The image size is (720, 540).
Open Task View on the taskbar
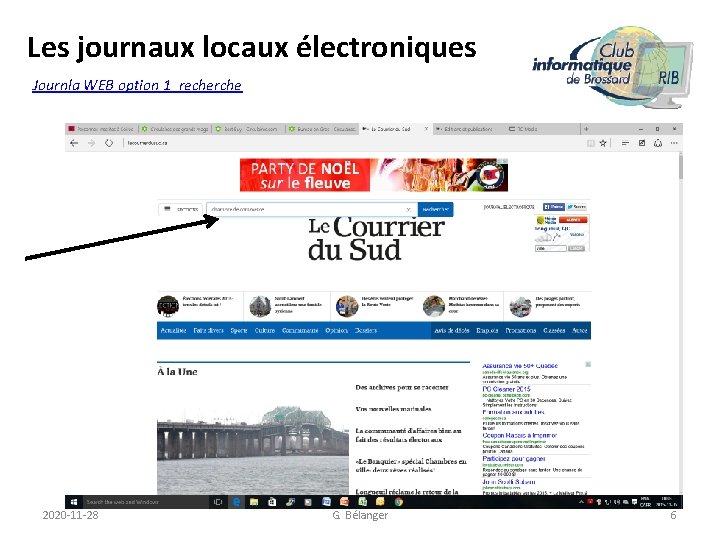(x=218, y=502)
